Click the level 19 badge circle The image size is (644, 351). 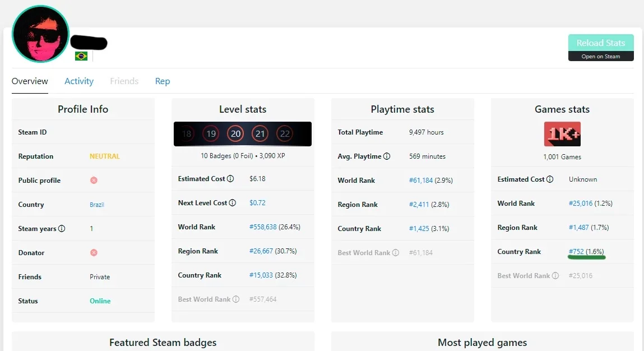coord(211,133)
